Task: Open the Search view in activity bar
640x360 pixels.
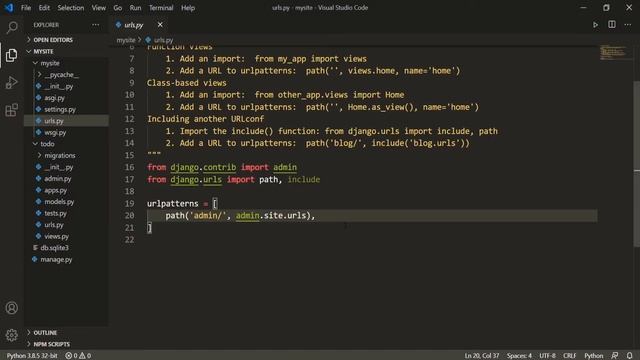Action: [11, 27]
